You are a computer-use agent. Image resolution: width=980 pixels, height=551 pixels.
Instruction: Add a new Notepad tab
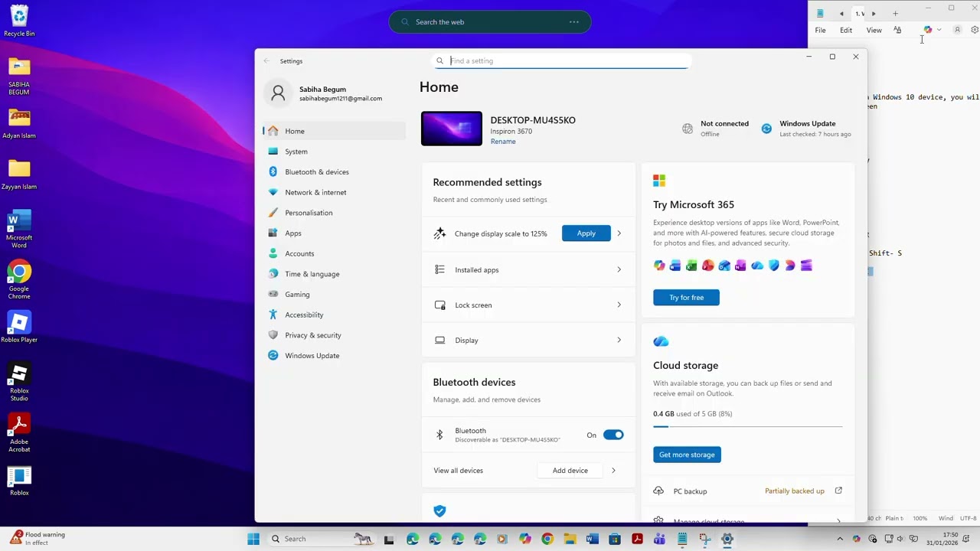click(895, 13)
